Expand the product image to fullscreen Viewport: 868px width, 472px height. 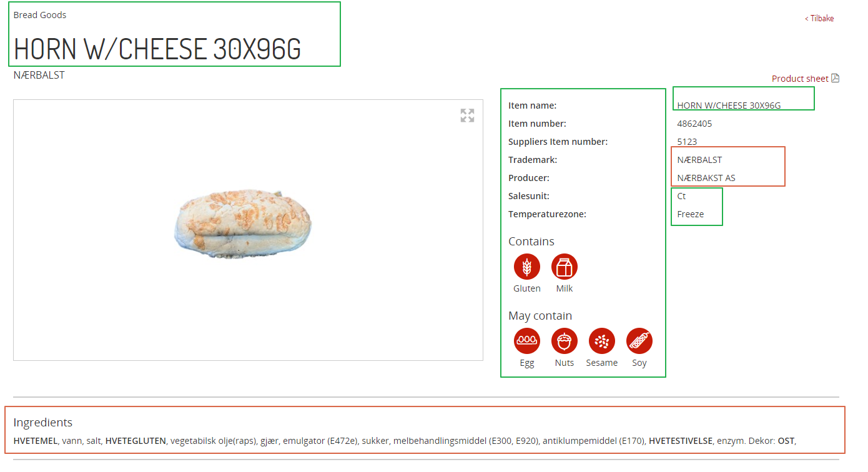467,116
